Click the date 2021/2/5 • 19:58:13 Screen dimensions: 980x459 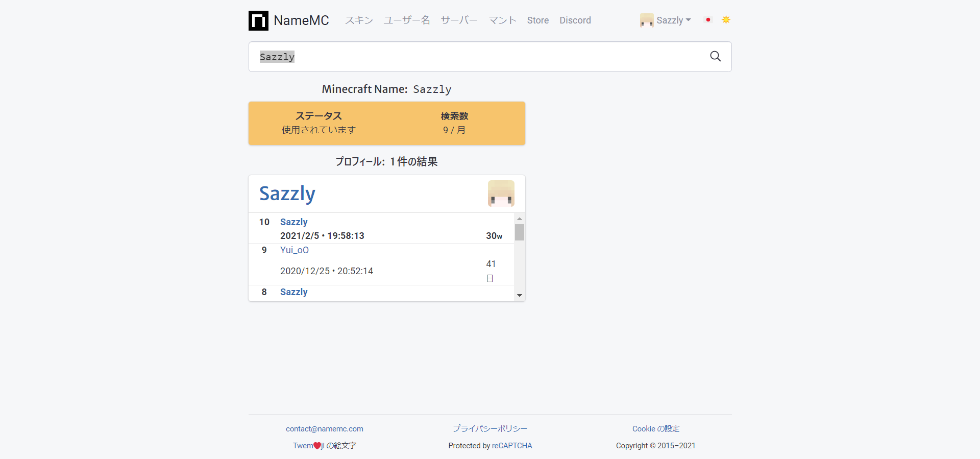click(x=322, y=236)
